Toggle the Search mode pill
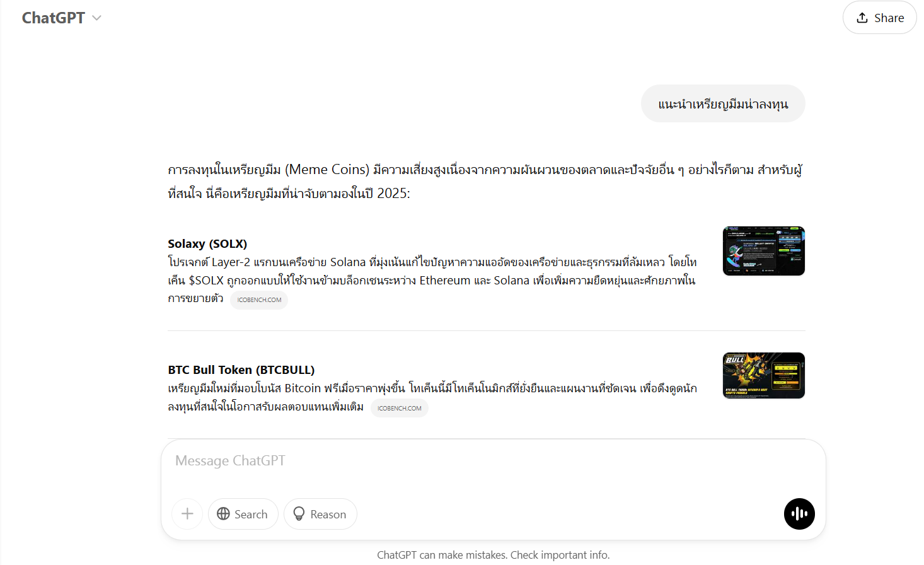 (x=243, y=514)
